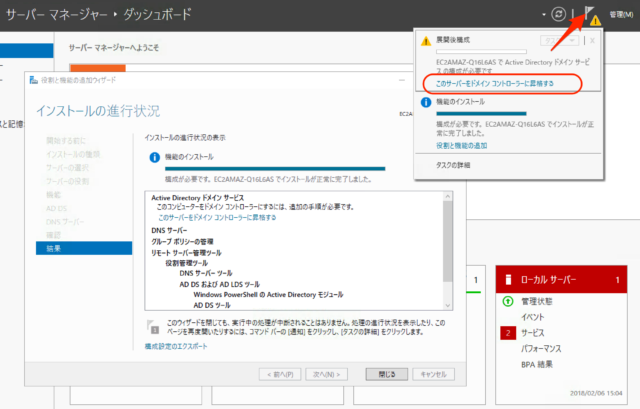Open the 管理(M) menu
The height and width of the screenshot is (409, 640).
pyautogui.click(x=621, y=15)
